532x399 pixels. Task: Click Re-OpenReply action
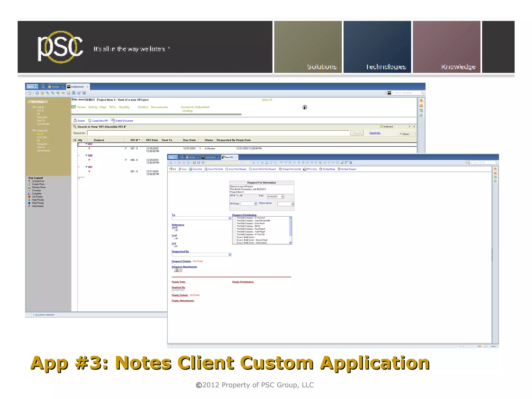(x=327, y=169)
